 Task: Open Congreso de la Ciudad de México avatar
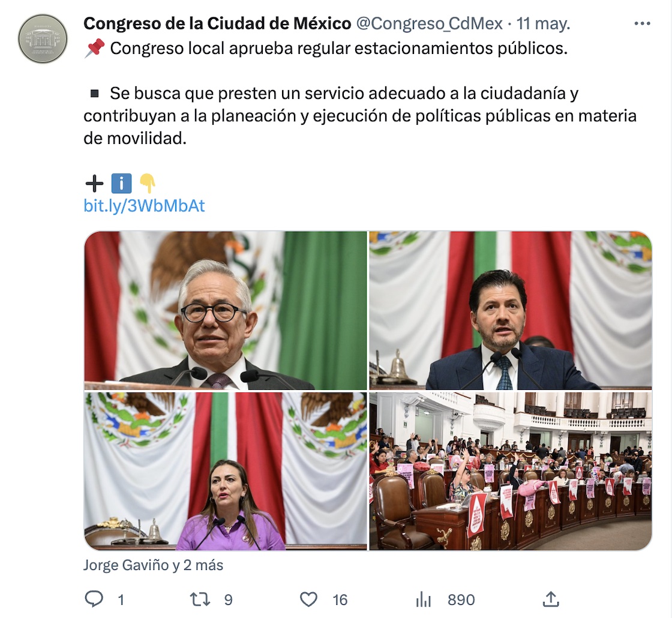(x=43, y=39)
